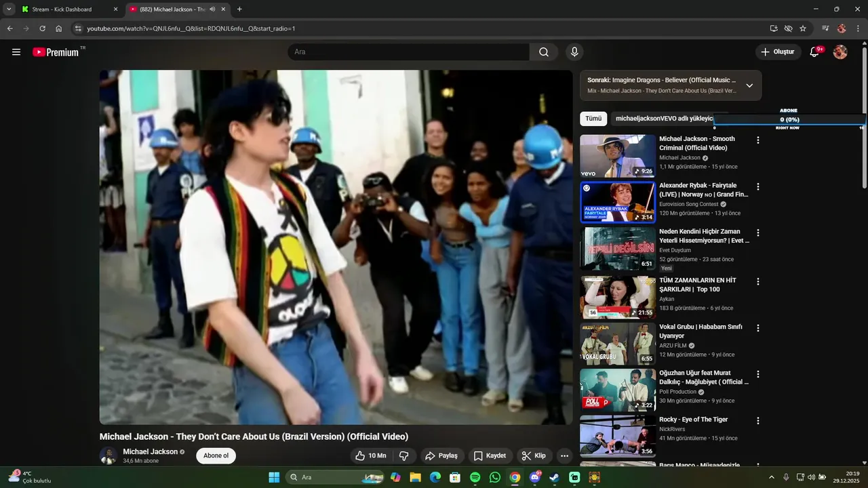Screen dimensions: 868x488
Task: Open the YouTube guide hamburger menu
Action: tap(16, 52)
